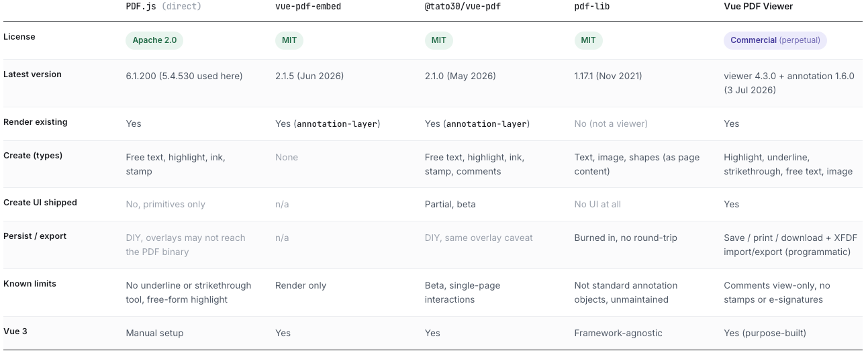
Task: Click the Apache 2.0 license badge
Action: (154, 40)
